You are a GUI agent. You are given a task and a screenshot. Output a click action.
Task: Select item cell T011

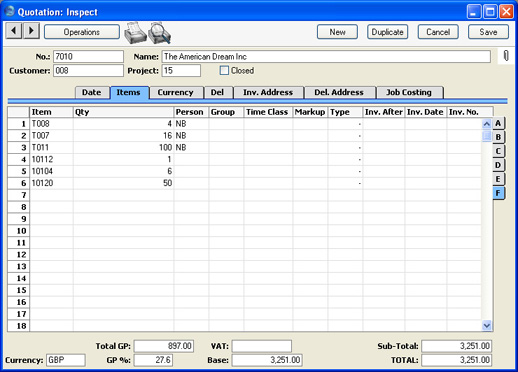coord(51,147)
